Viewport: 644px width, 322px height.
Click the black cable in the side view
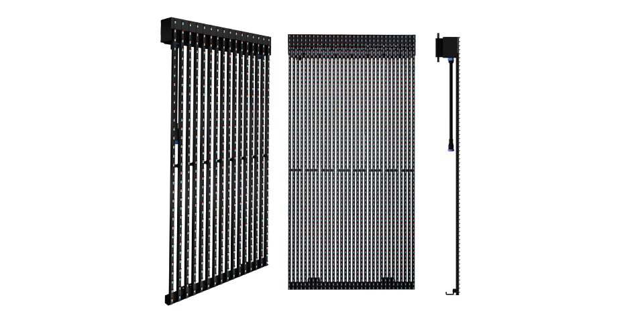[x=447, y=101]
